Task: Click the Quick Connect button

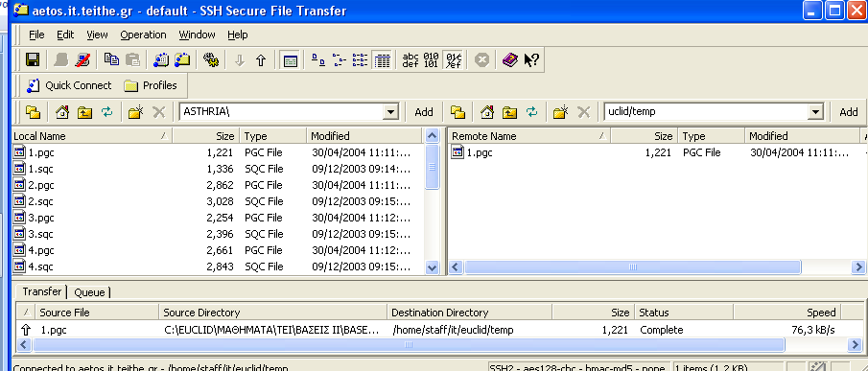Action: [x=69, y=85]
